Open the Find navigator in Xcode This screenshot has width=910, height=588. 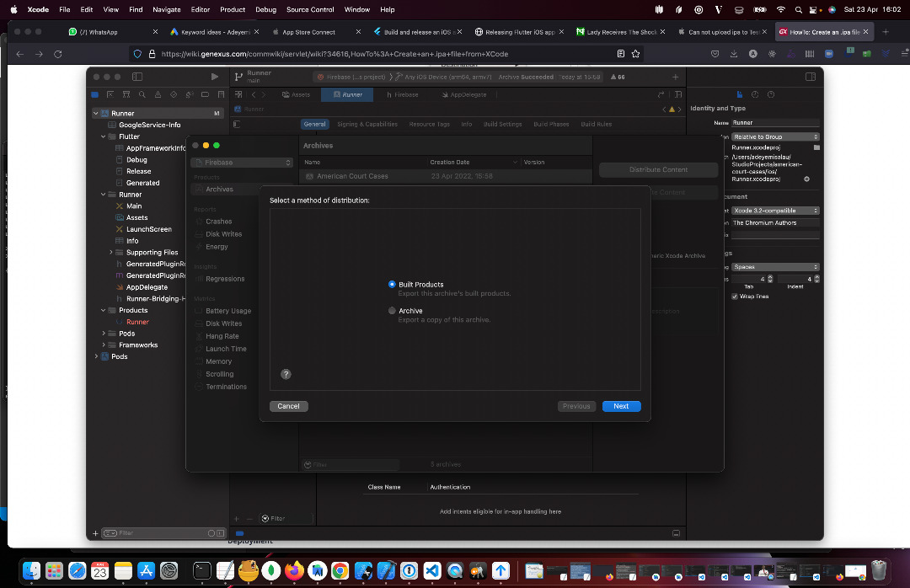coord(142,94)
